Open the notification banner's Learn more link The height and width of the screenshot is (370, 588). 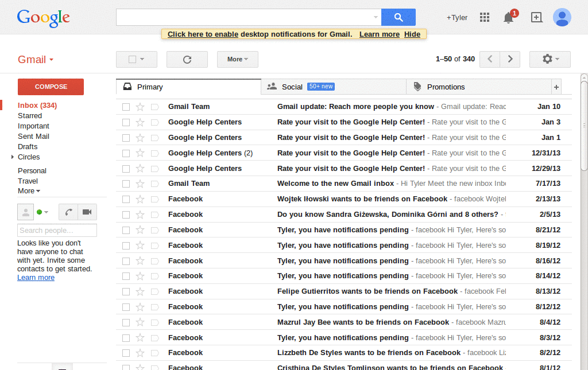[380, 34]
